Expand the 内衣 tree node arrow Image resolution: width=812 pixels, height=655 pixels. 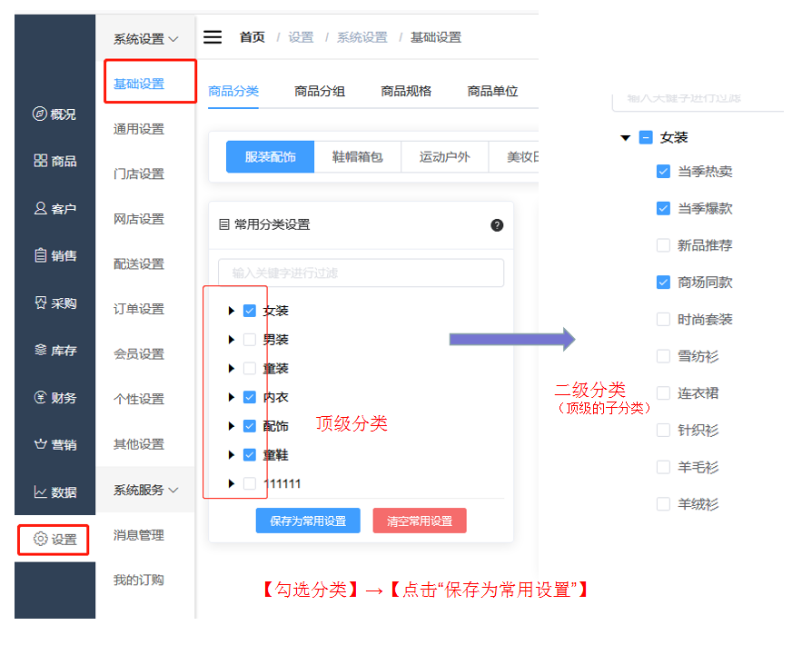[x=231, y=397]
